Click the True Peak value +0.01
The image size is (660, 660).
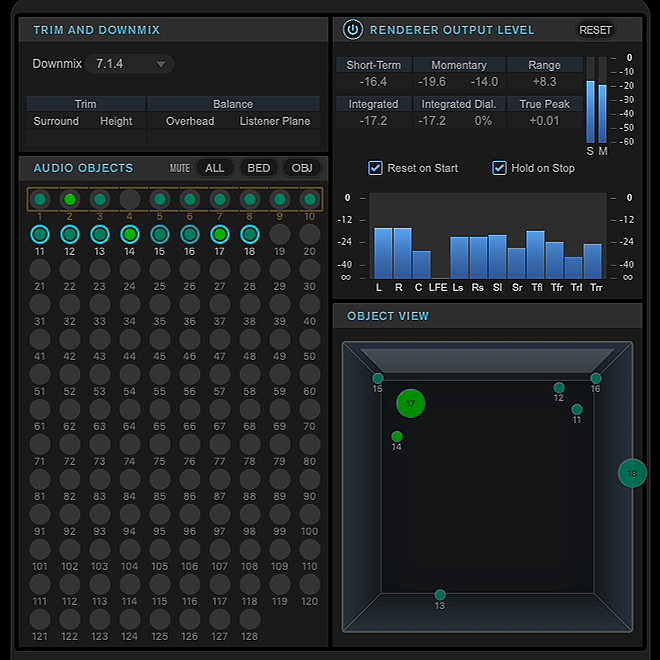(x=544, y=121)
